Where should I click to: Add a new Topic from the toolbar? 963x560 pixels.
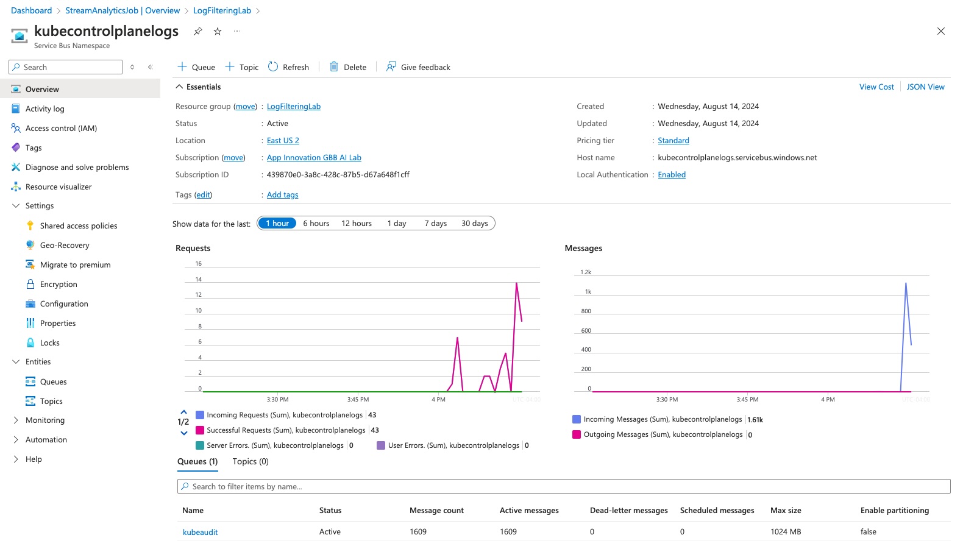(x=242, y=67)
